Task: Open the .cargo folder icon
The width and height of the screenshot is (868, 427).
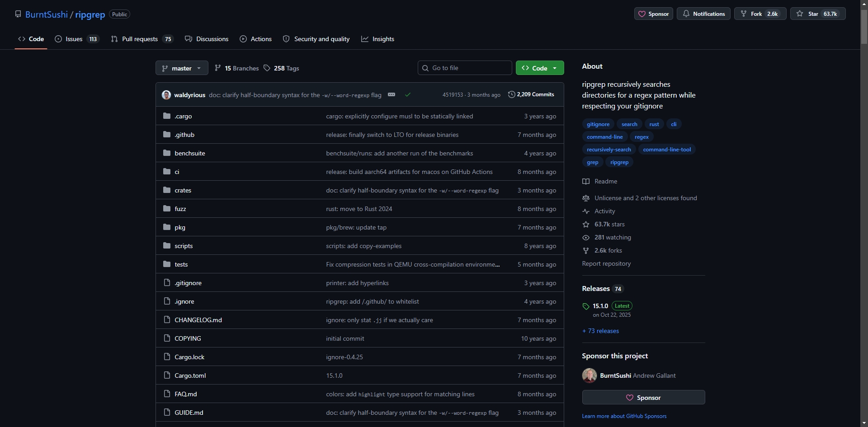Action: coord(167,116)
